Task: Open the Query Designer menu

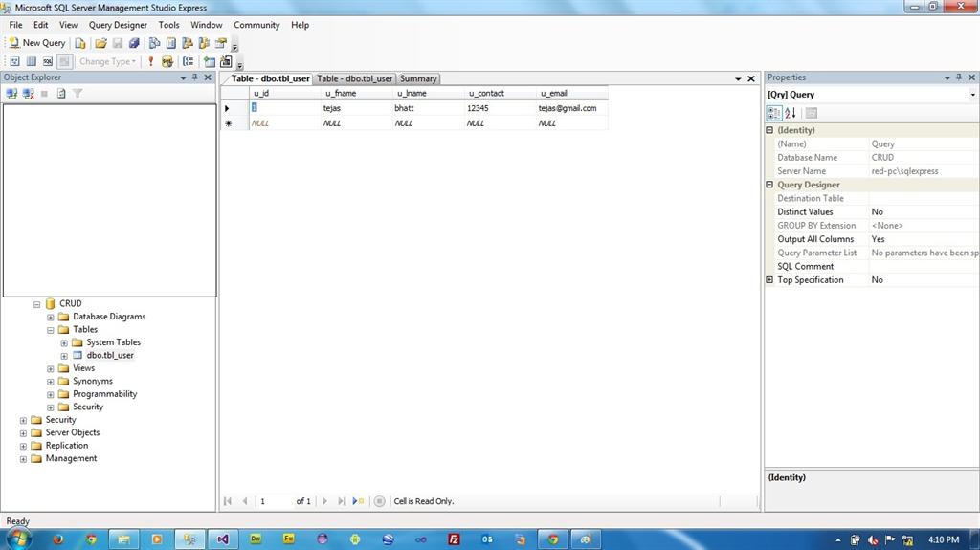Action: pyautogui.click(x=118, y=25)
